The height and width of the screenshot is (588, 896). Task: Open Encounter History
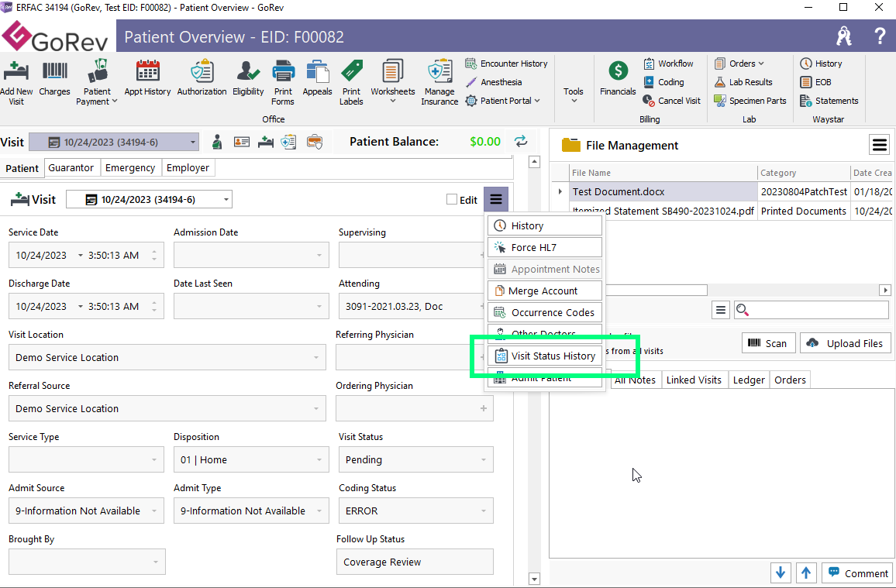(506, 64)
